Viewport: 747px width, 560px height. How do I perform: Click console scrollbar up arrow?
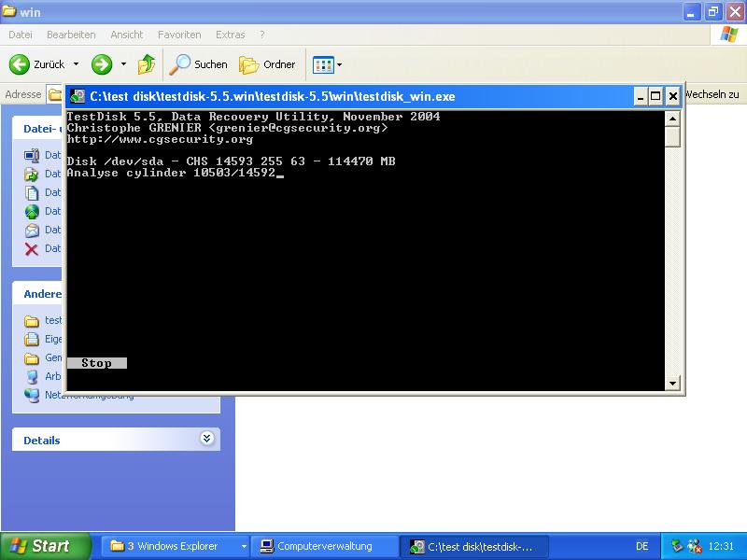tap(672, 119)
